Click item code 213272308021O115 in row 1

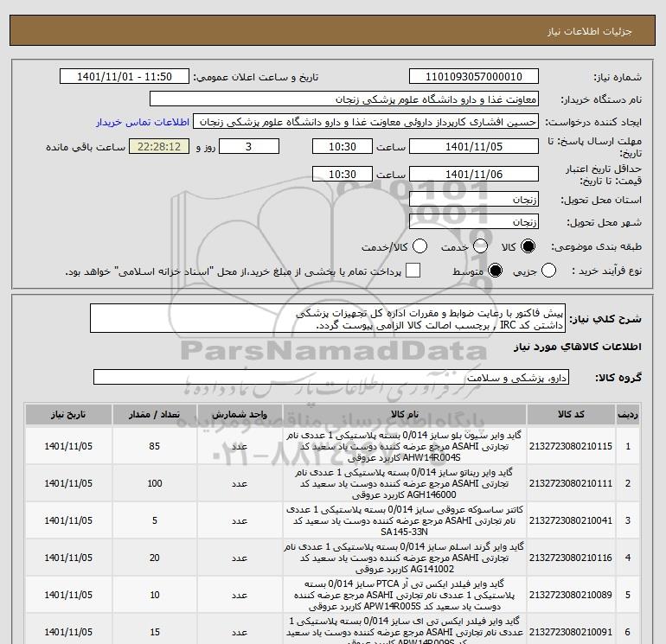pos(571,446)
